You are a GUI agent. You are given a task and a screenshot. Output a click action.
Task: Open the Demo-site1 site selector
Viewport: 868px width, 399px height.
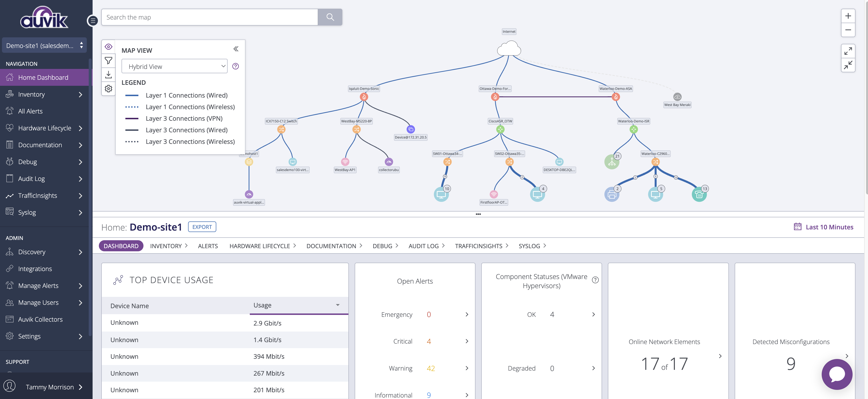(x=44, y=46)
